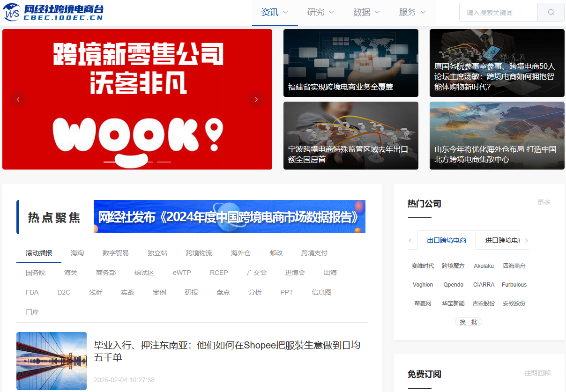Click the left chevron in 热门公司 panel
The height and width of the screenshot is (392, 566).
click(x=411, y=240)
